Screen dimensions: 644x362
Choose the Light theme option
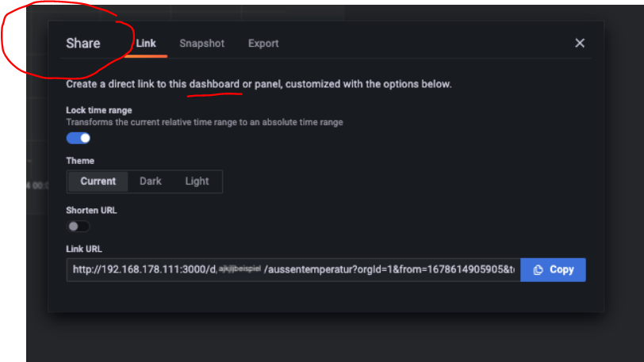click(197, 181)
